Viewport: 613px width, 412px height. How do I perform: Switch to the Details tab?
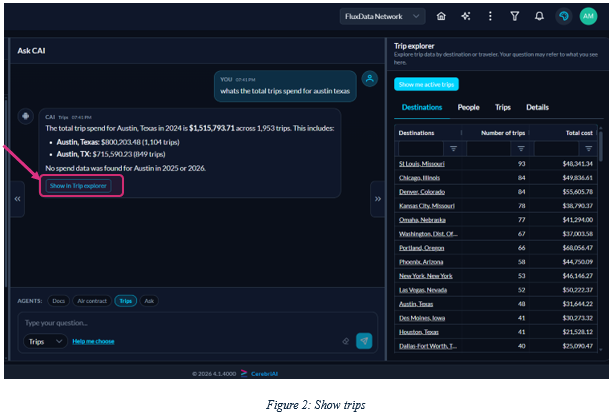(x=537, y=107)
